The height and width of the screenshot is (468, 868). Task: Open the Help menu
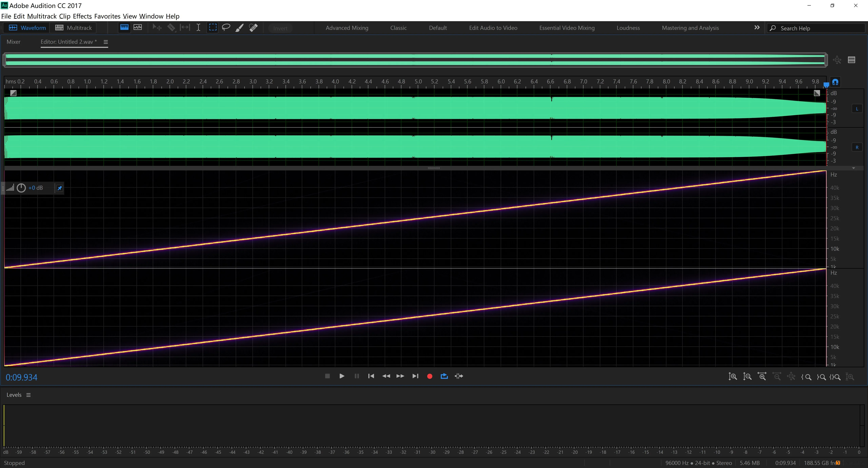click(173, 16)
